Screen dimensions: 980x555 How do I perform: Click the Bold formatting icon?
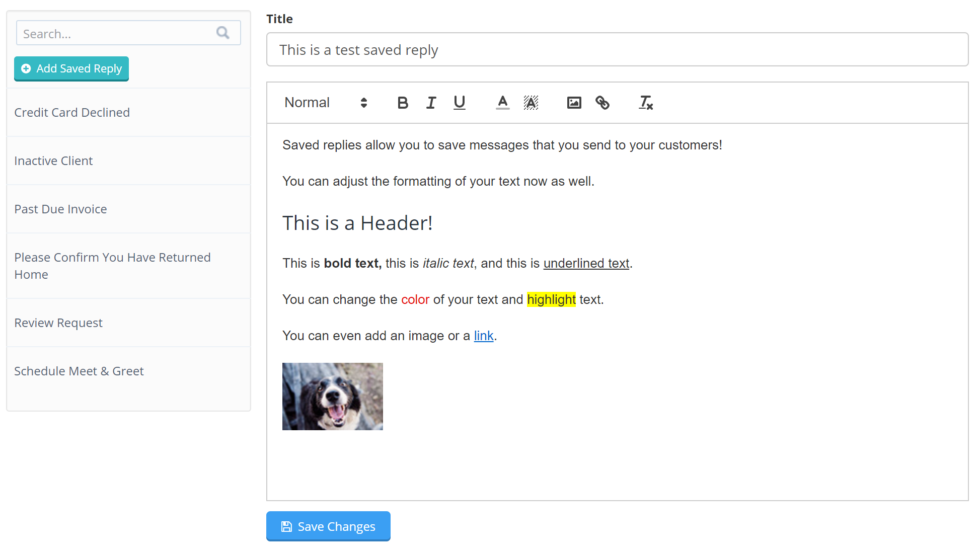pyautogui.click(x=403, y=102)
